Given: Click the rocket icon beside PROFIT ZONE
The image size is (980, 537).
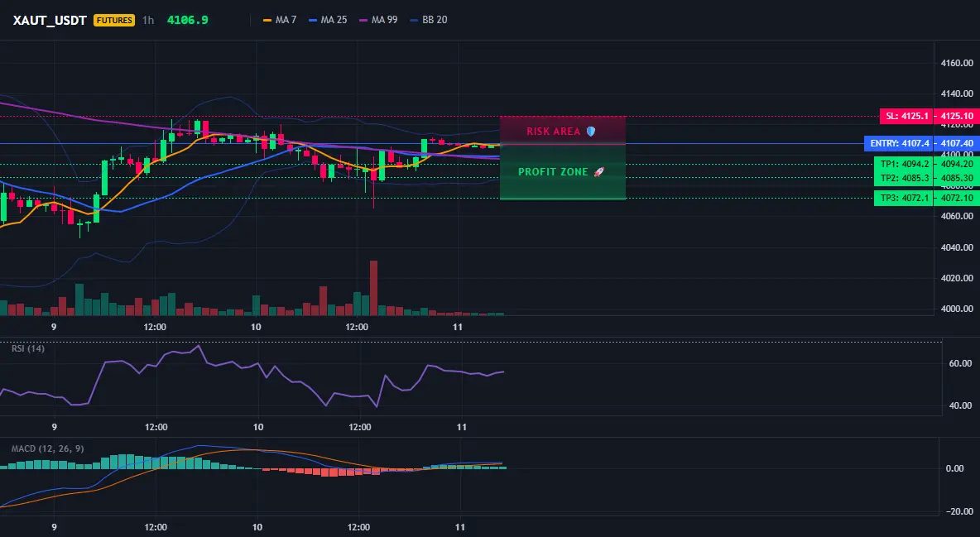Looking at the screenshot, I should (x=598, y=172).
